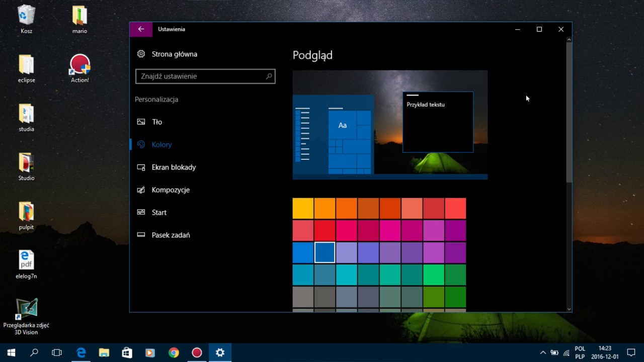Switch input language POL PLP
This screenshot has width=644, height=362.
[x=580, y=352]
